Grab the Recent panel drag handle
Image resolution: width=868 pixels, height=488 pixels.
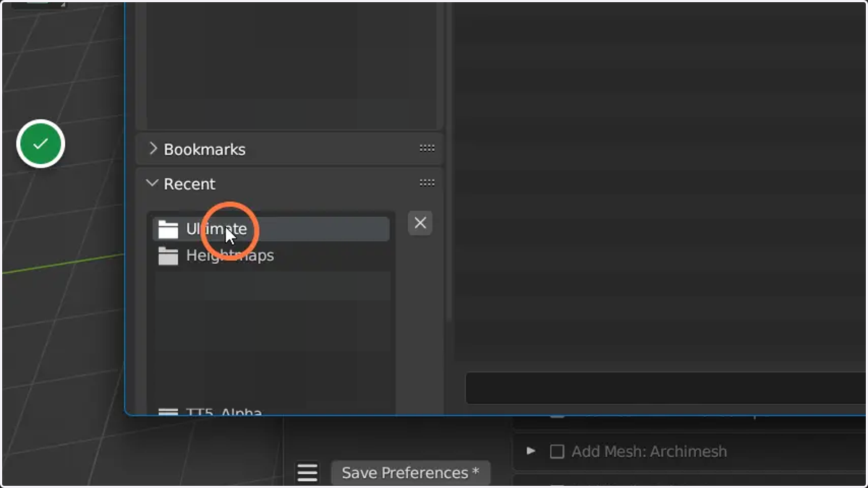[427, 183]
